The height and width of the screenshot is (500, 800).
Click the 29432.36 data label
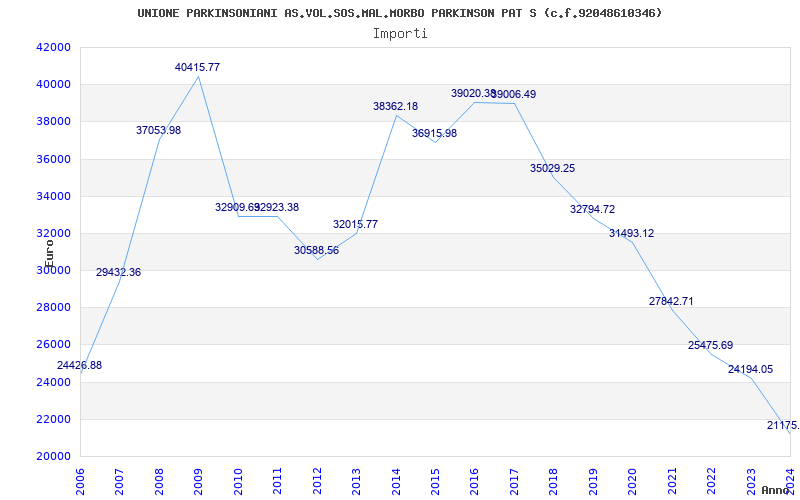[x=118, y=272]
